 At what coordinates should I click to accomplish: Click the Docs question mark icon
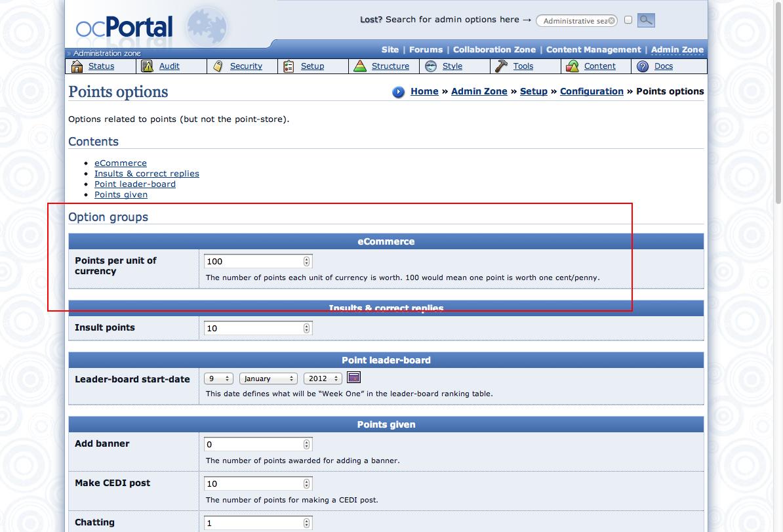click(x=643, y=66)
